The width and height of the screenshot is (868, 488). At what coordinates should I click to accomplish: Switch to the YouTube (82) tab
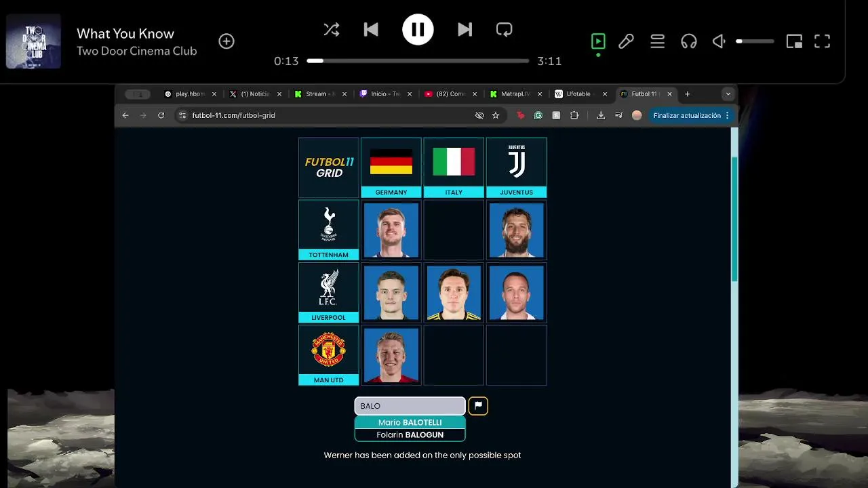(x=450, y=94)
